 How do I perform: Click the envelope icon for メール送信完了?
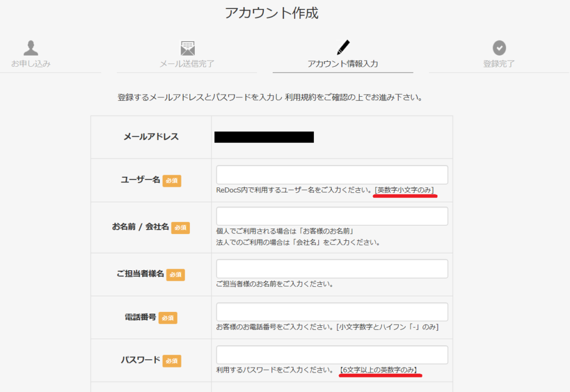(188, 48)
